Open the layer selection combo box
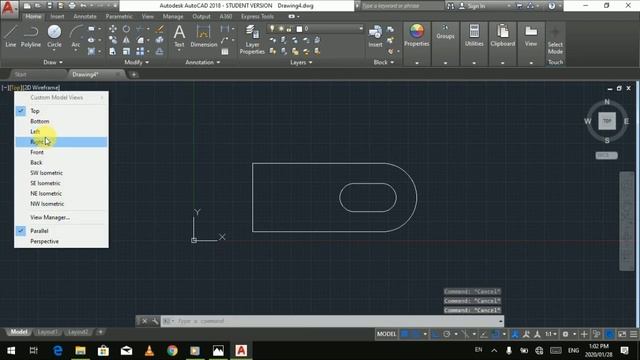Screen dimensions: 640x360 [x=315, y=29]
